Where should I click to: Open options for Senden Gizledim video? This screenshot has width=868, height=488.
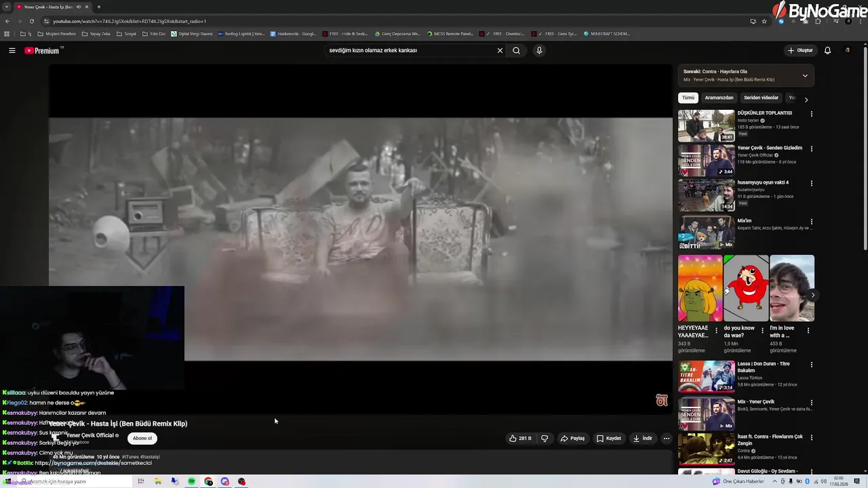pyautogui.click(x=811, y=148)
